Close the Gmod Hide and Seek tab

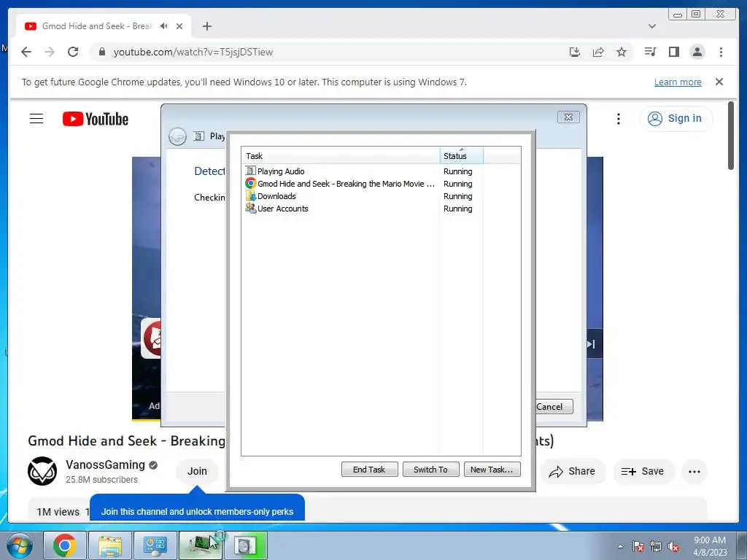point(179,26)
